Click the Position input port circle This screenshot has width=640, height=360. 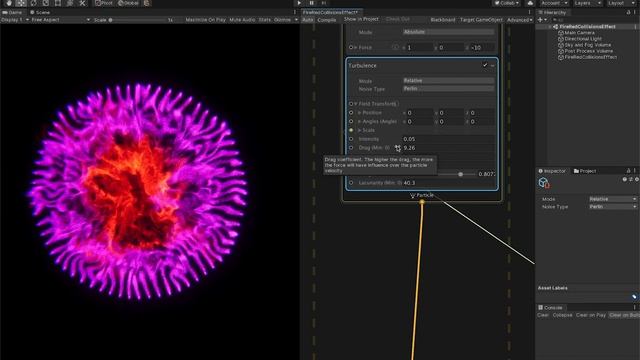click(x=351, y=113)
